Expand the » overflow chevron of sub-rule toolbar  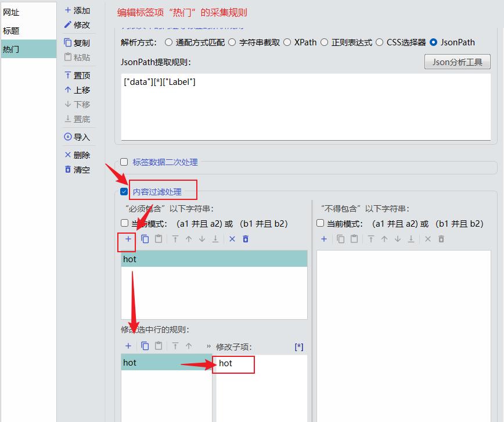(208, 346)
